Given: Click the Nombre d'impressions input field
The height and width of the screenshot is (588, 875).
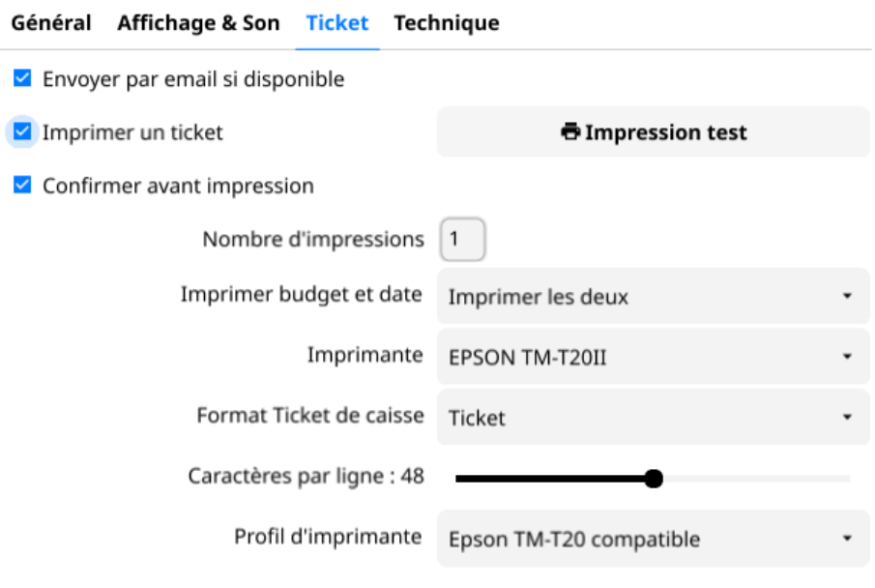Looking at the screenshot, I should [462, 238].
